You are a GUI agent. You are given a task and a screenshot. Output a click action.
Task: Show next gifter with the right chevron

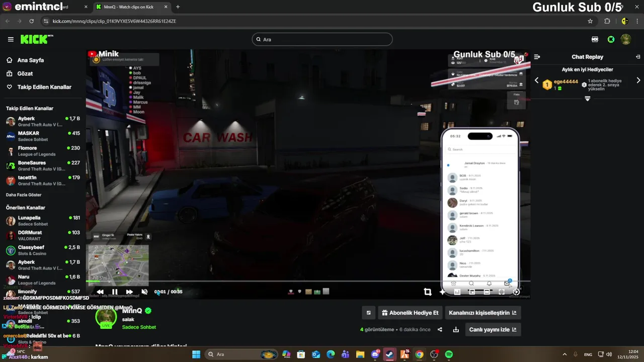point(638,80)
